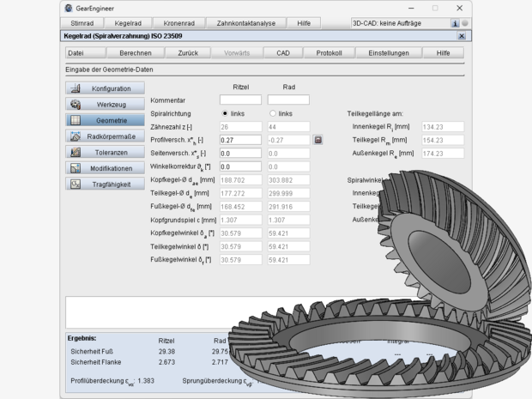Click Ritzel Kopfkegelwinkel value 30.579
Screen dimensions: 532x399
(240, 233)
